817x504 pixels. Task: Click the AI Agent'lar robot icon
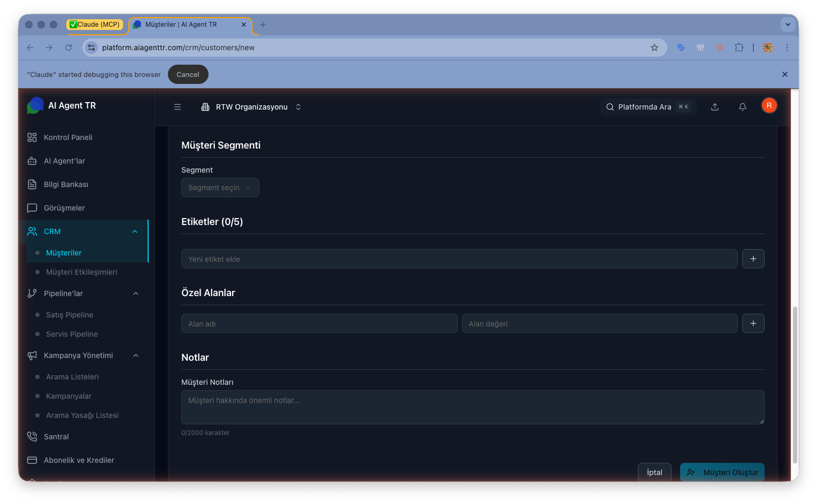pos(32,161)
